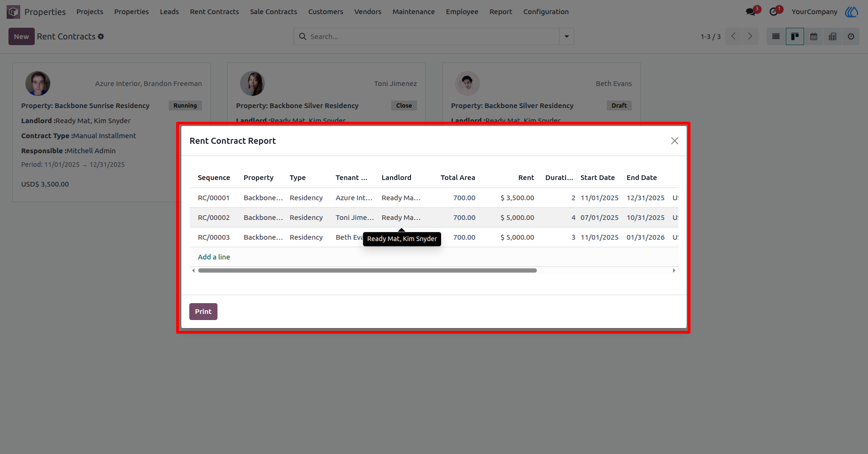Open the chat messages icon
This screenshot has width=868, height=454.
coord(751,12)
